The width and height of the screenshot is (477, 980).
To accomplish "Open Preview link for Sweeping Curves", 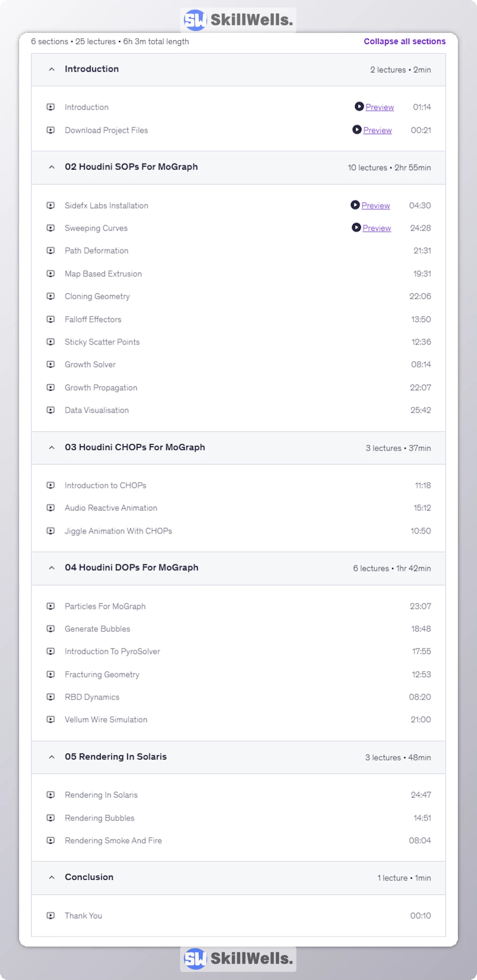I will [377, 228].
